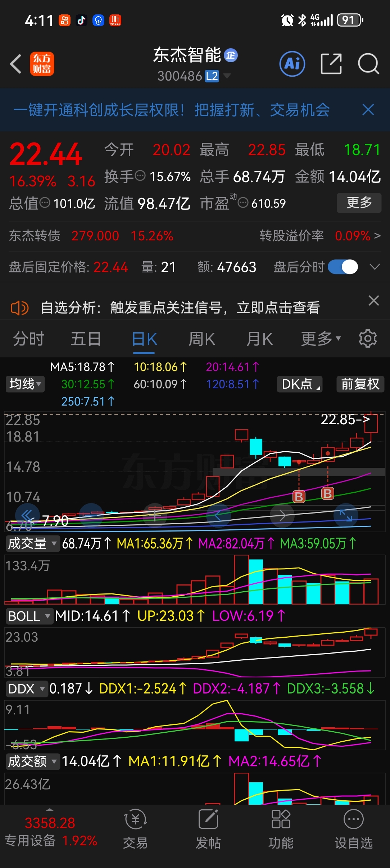
Task: Open chart settings gear icon
Action: pos(368,338)
